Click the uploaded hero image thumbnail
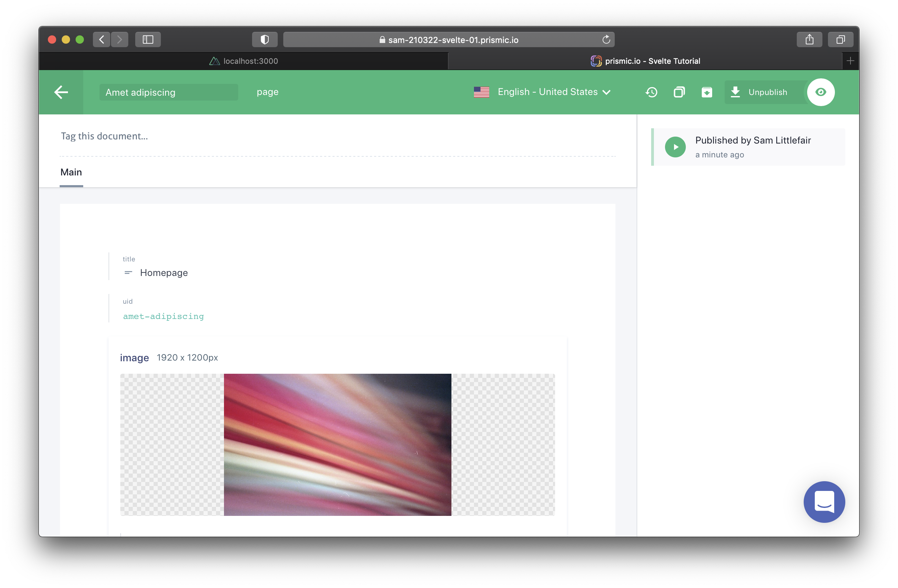Image resolution: width=898 pixels, height=588 pixels. pyautogui.click(x=337, y=445)
